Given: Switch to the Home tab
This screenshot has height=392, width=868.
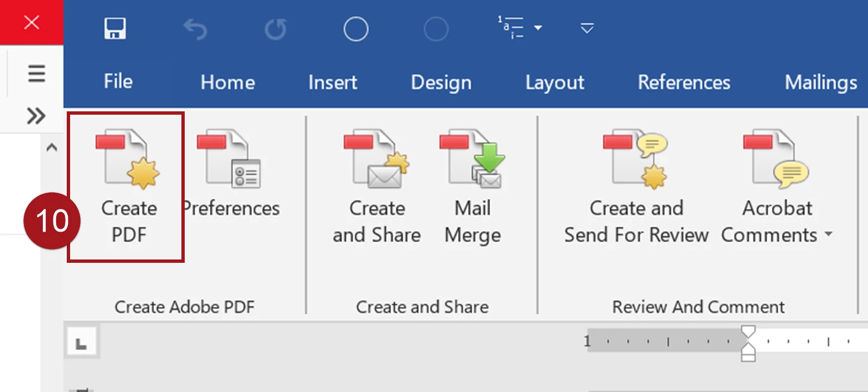Looking at the screenshot, I should 228,82.
